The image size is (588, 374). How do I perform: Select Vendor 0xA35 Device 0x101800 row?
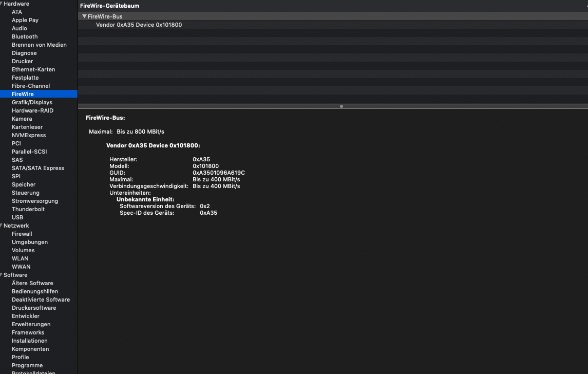tap(139, 25)
